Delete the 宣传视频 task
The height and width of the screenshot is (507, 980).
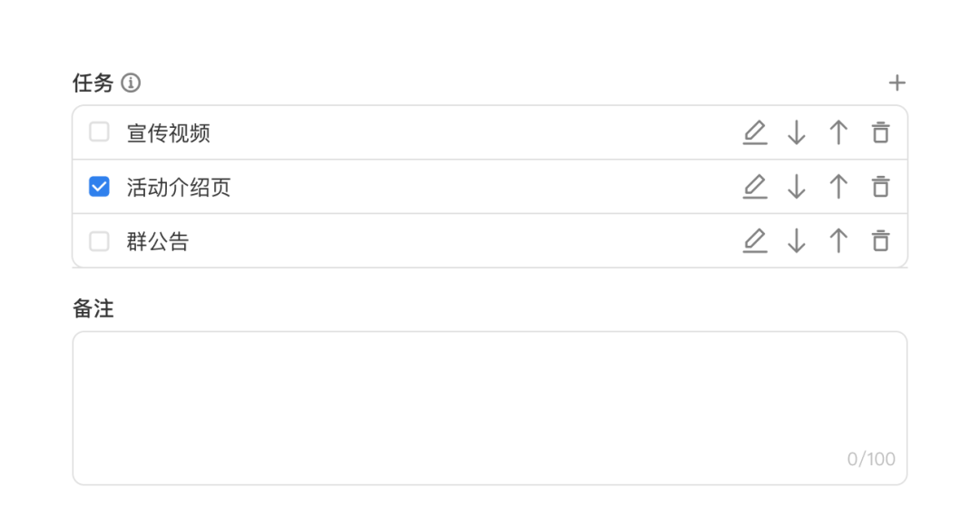tap(880, 132)
